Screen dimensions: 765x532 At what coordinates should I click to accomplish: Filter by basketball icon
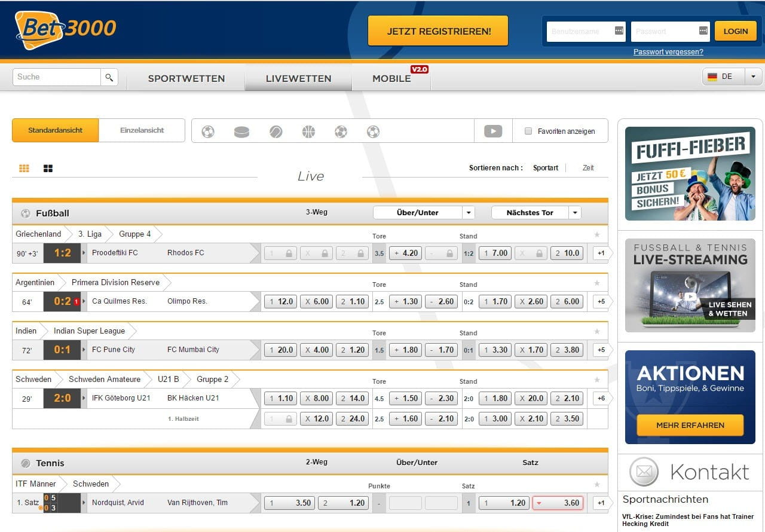click(x=308, y=132)
